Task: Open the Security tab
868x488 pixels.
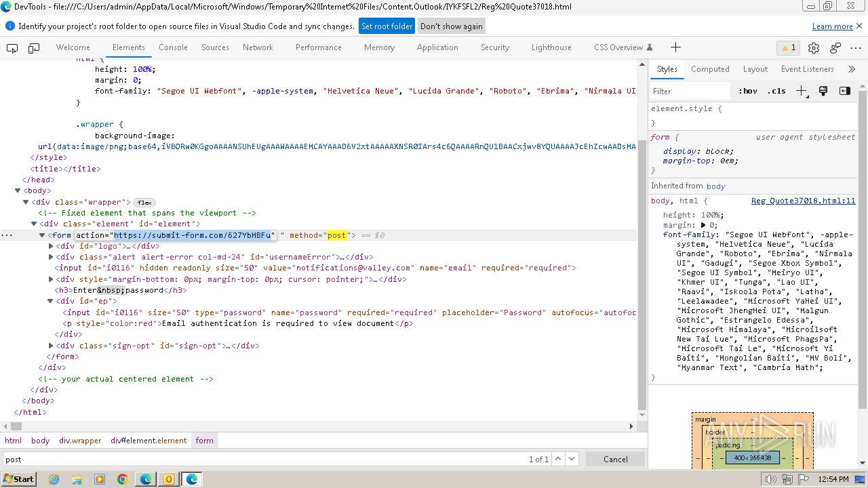Action: coord(495,47)
